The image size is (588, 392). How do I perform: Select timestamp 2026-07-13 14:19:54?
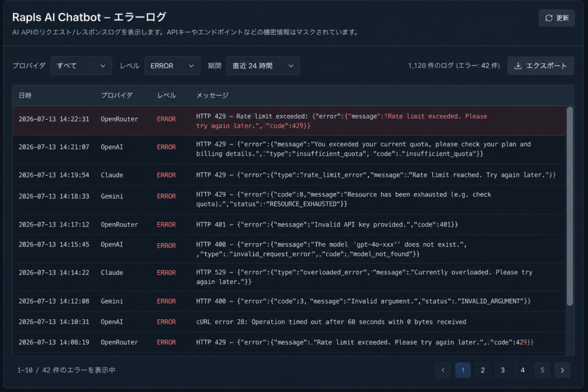pyautogui.click(x=54, y=175)
